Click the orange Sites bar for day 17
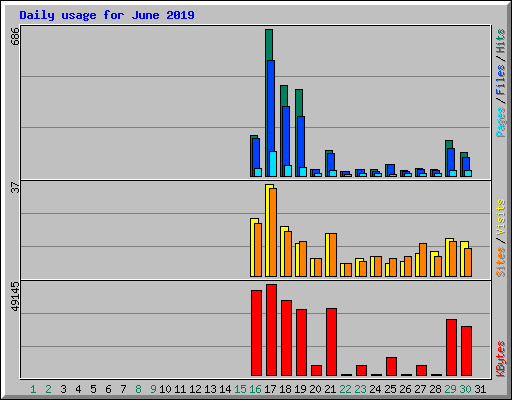The image size is (512, 400). click(273, 232)
